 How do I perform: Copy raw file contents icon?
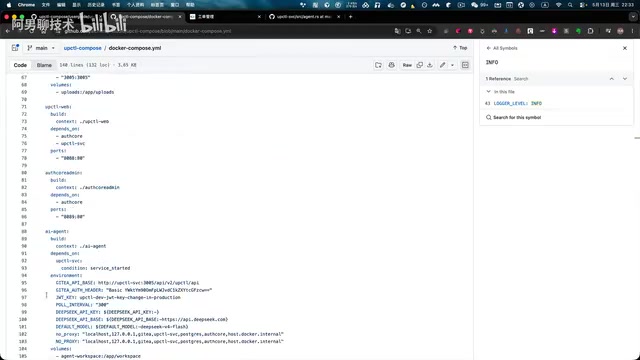(420, 65)
